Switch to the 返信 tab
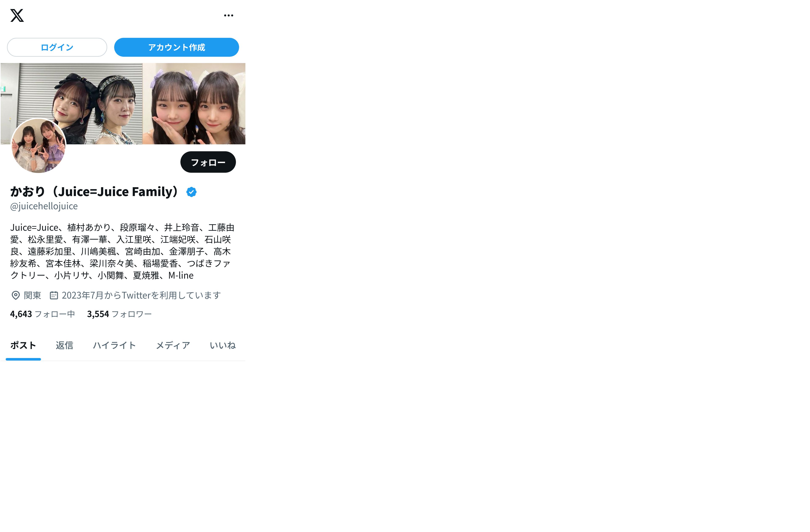 [64, 346]
